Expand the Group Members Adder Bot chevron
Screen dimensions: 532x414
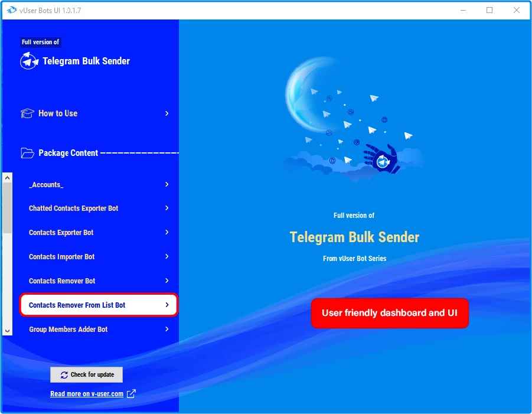pyautogui.click(x=167, y=329)
